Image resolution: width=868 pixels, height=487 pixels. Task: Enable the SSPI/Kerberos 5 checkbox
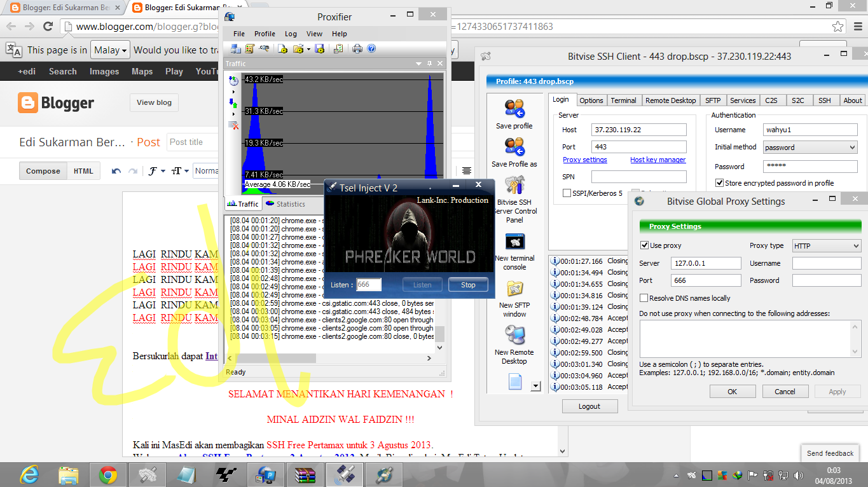[x=567, y=193]
